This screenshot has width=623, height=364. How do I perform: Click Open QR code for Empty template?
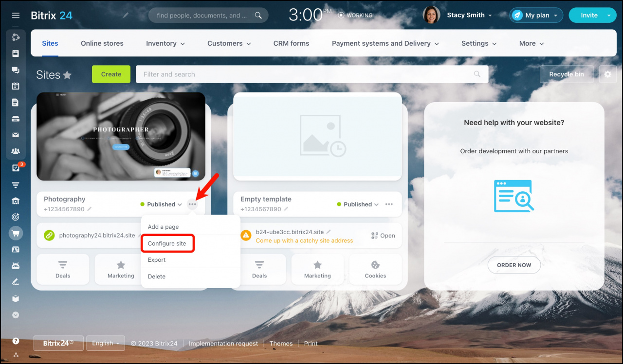pos(383,236)
